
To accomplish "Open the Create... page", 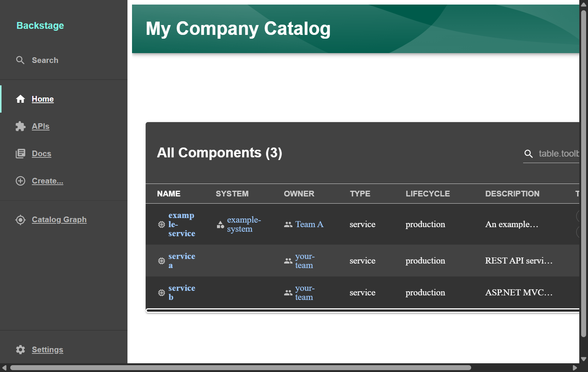I will point(47,181).
